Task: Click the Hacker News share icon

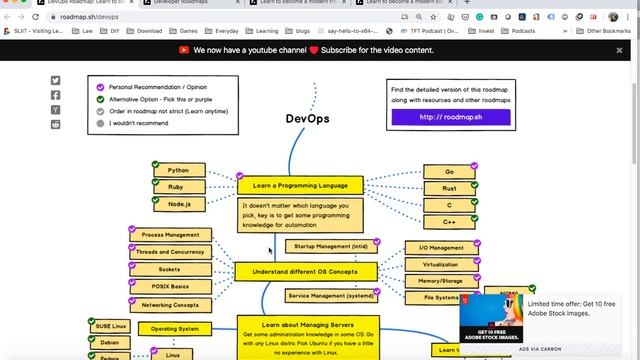Action: pyautogui.click(x=56, y=110)
